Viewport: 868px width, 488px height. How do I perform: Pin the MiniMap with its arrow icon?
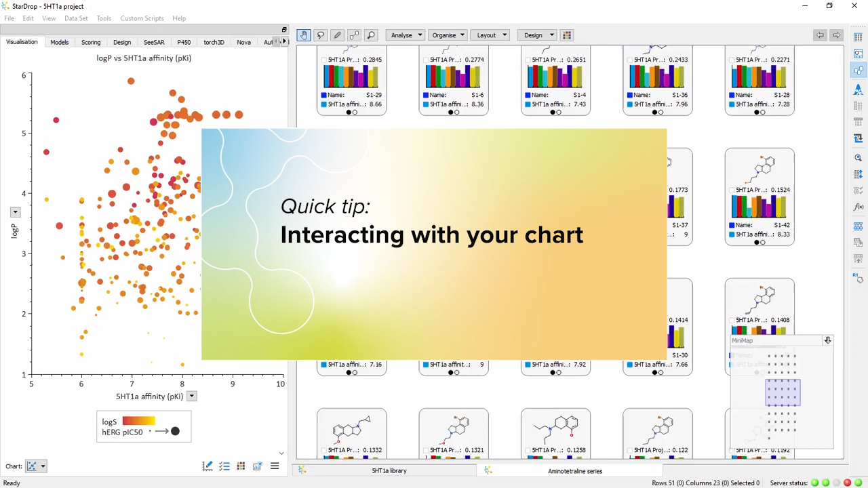[827, 340]
